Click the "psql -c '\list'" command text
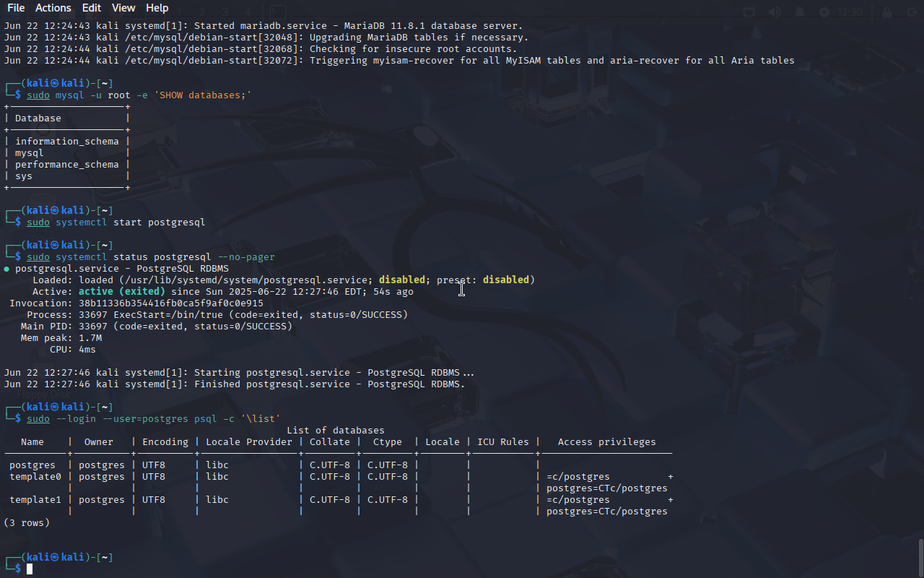 click(237, 419)
